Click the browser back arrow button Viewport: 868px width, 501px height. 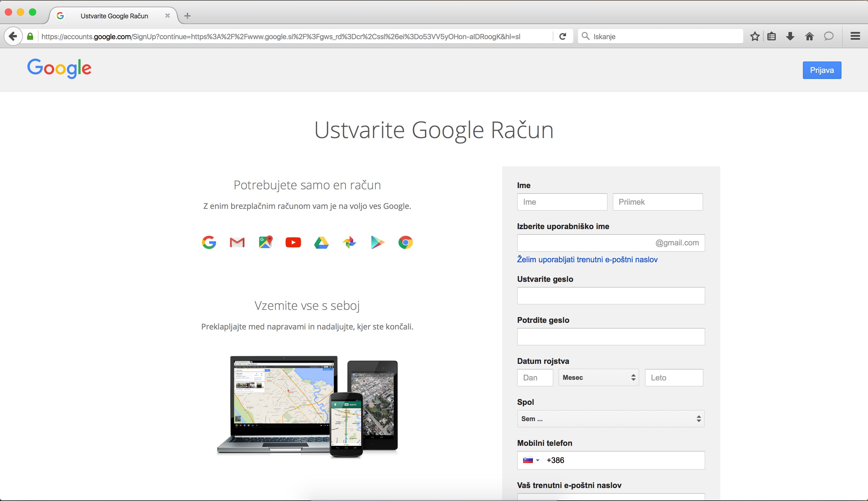coord(13,36)
